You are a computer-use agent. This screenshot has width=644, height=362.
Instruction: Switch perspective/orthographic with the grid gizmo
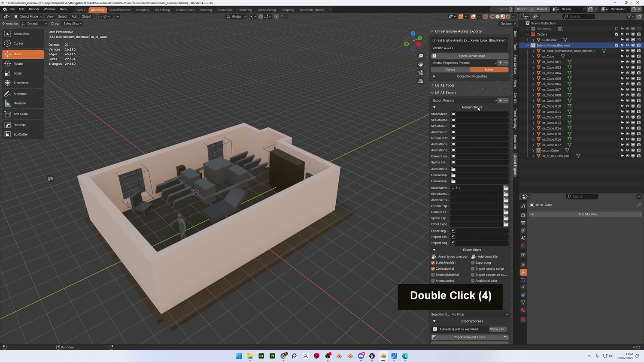pyautogui.click(x=421, y=81)
